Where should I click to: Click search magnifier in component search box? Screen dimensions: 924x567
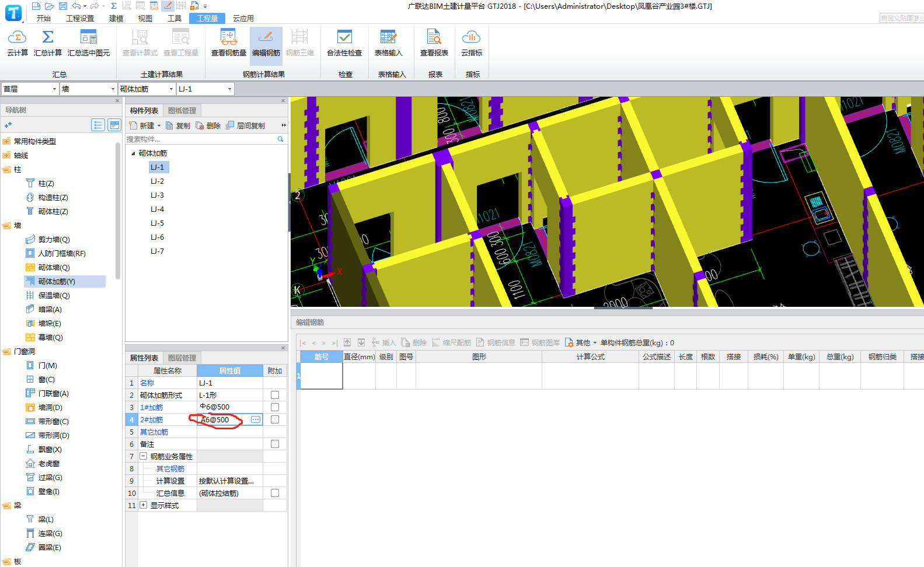(x=280, y=139)
